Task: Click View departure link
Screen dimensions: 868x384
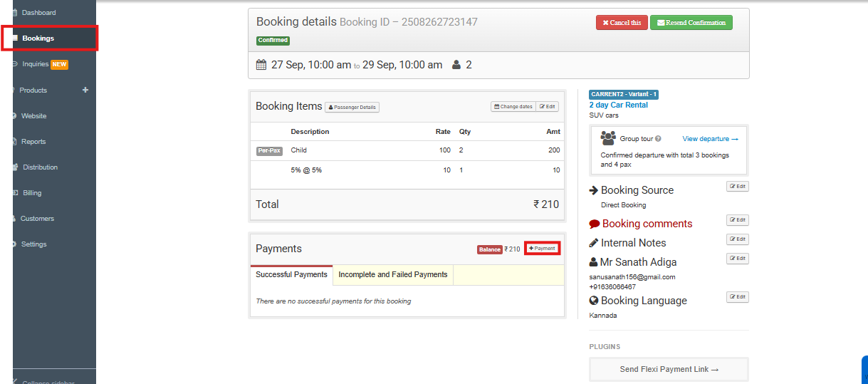Action: (x=710, y=139)
